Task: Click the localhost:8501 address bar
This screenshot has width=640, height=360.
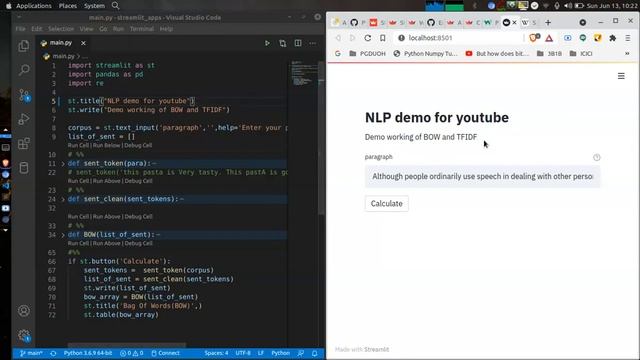Action: coord(459,38)
